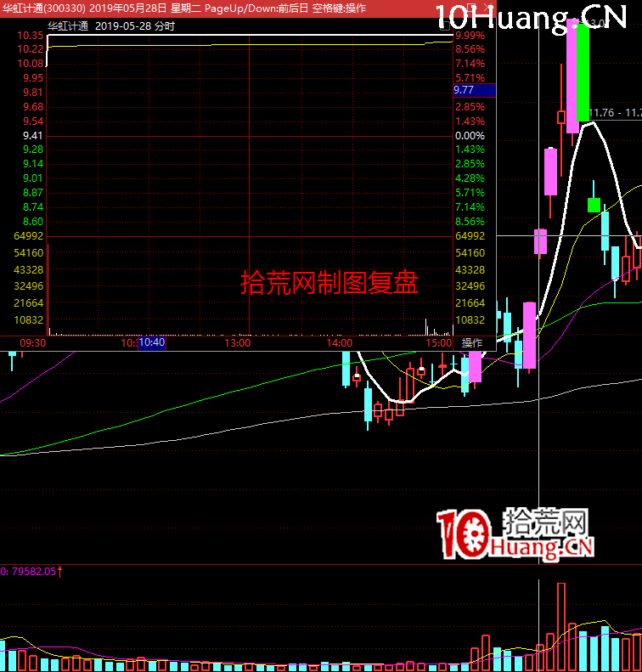
Task: Maximize the intraday popup window
Action: [x=471, y=7]
